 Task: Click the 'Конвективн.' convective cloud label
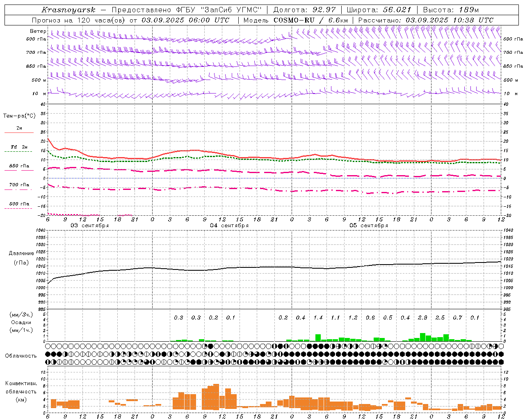coord(21,383)
